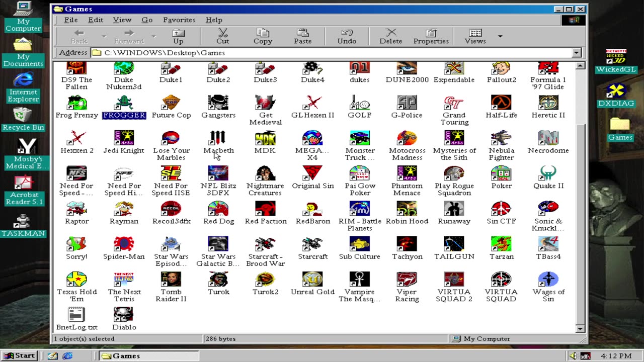The image size is (644, 362).
Task: Select the Duke Nukem3d icon
Action: click(x=124, y=68)
